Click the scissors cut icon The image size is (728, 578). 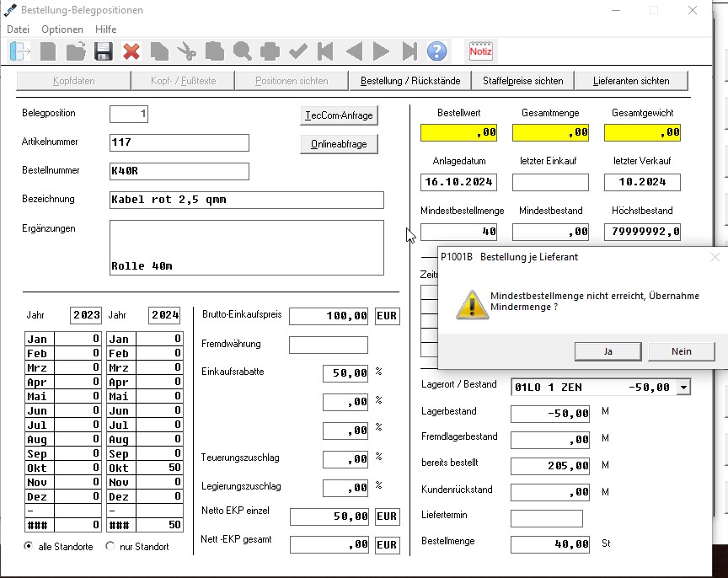point(187,51)
